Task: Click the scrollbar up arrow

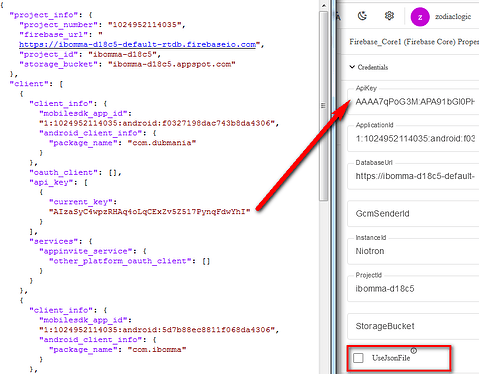Action: tap(323, 5)
